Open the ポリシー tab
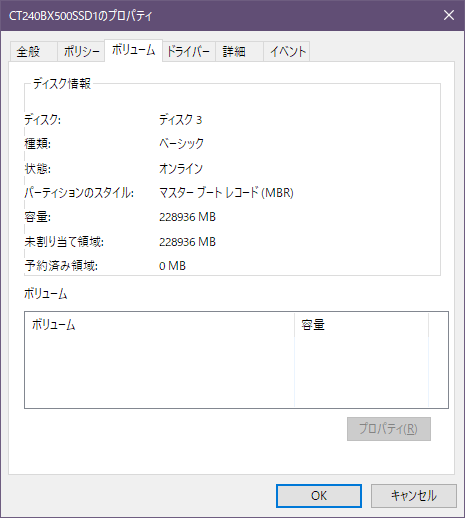465x518 pixels. (x=81, y=52)
